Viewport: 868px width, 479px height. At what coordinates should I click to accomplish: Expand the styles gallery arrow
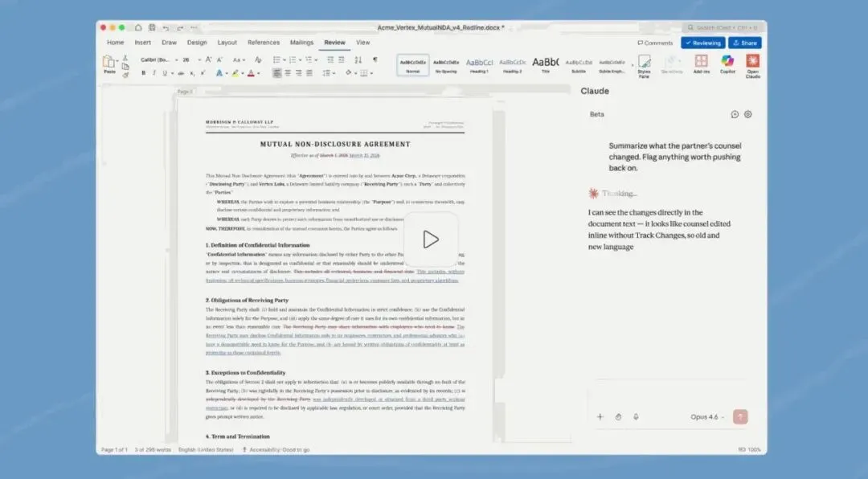[x=633, y=65]
